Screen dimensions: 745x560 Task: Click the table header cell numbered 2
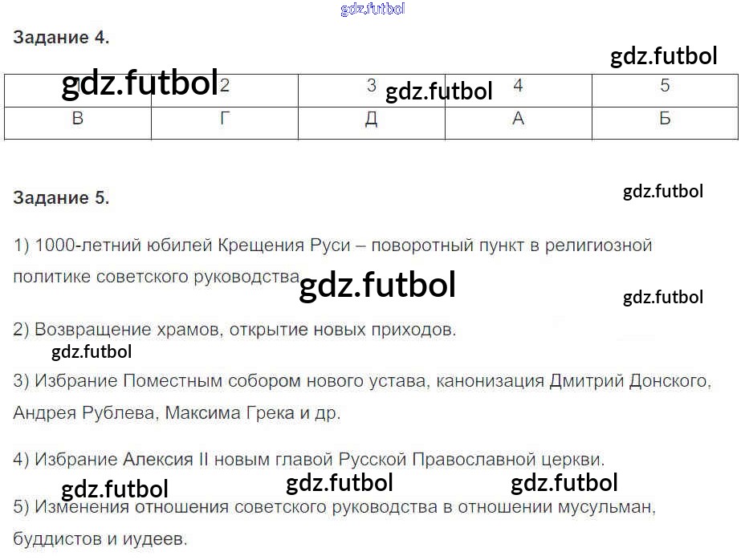pyautogui.click(x=225, y=87)
